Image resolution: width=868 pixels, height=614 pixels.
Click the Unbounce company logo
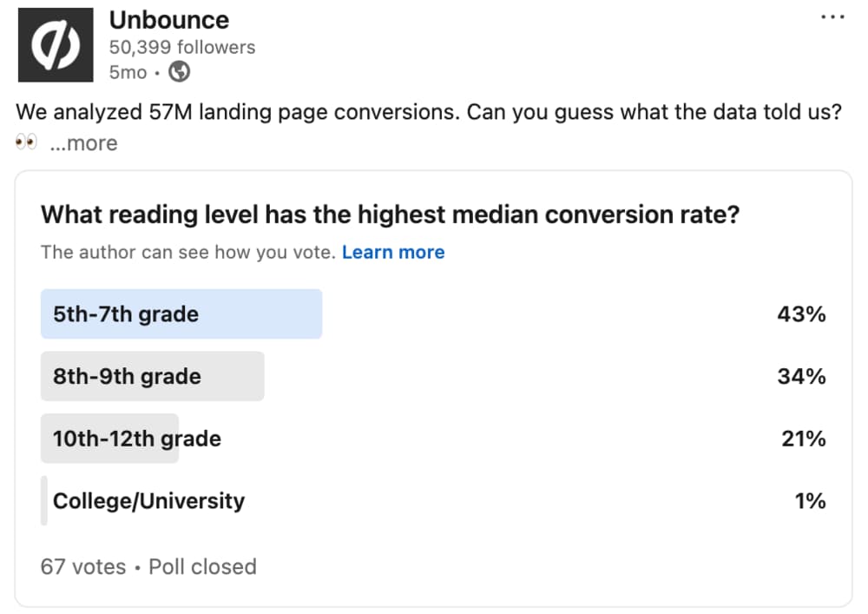(56, 45)
